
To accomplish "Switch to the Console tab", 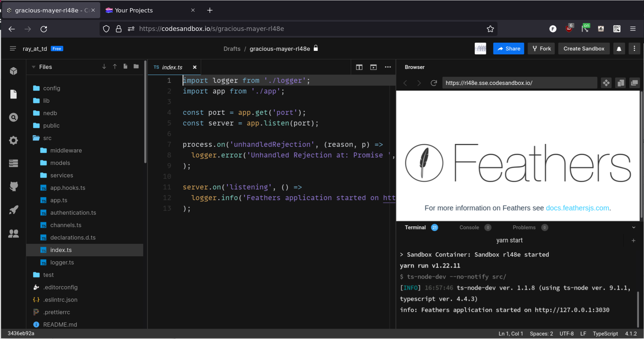I will click(x=469, y=227).
